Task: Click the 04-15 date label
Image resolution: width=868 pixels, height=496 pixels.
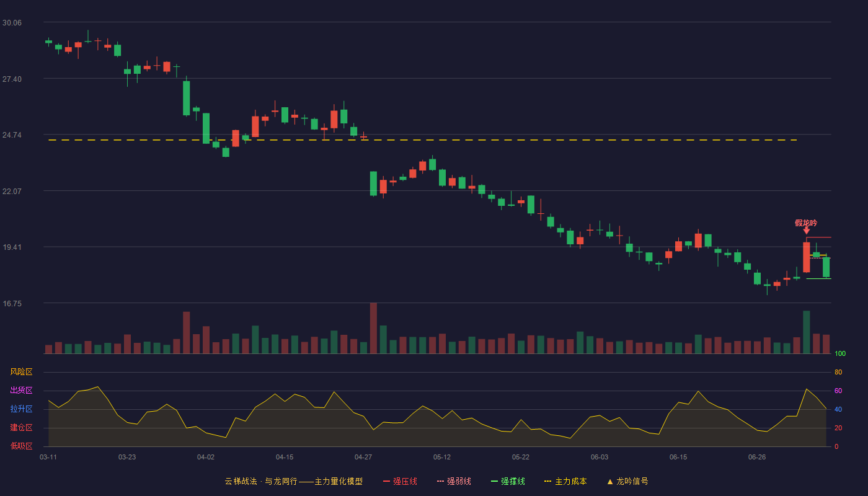Action: tap(285, 457)
